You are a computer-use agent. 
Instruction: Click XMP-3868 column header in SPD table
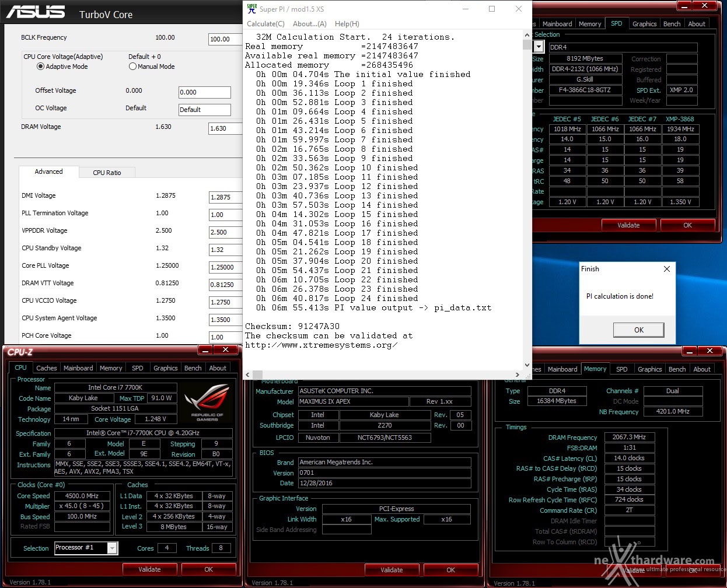click(680, 119)
